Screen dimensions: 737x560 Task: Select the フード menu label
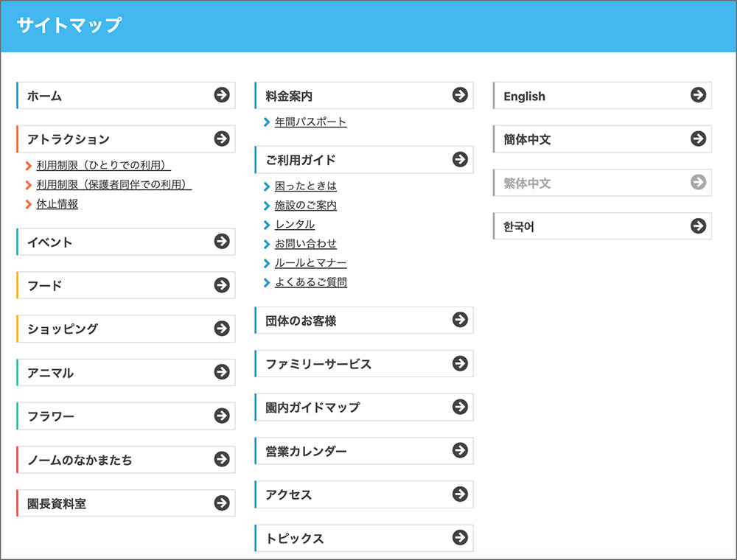45,286
